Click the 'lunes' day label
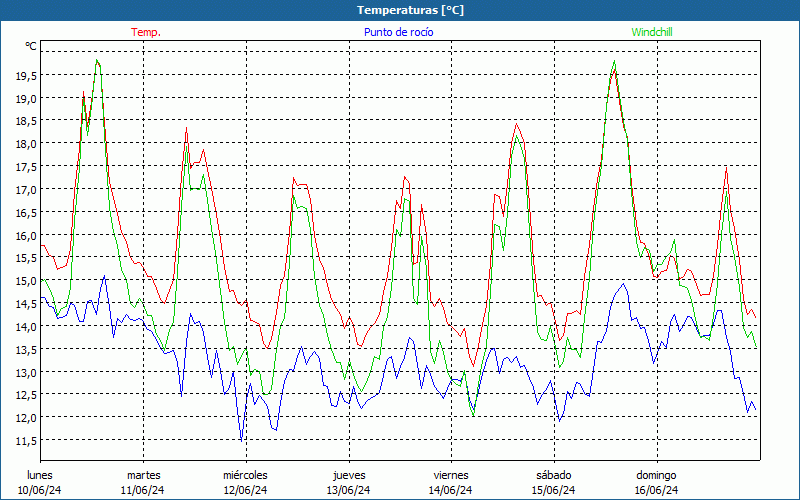This screenshot has height=500, width=800. 40,475
